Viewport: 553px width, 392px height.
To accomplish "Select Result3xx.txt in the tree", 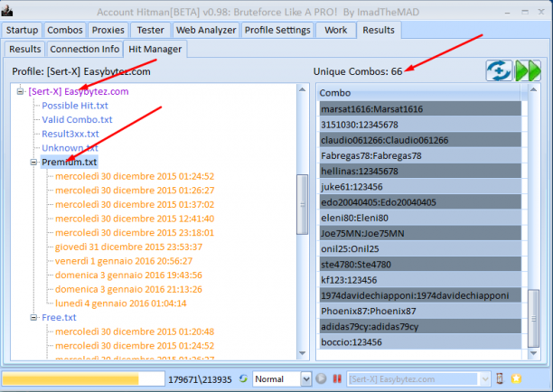I will click(x=70, y=134).
